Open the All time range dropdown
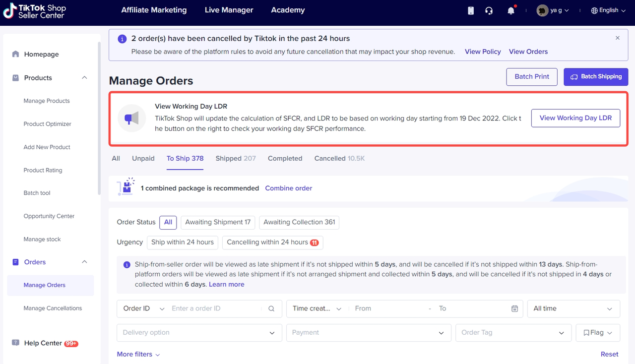 coord(573,308)
